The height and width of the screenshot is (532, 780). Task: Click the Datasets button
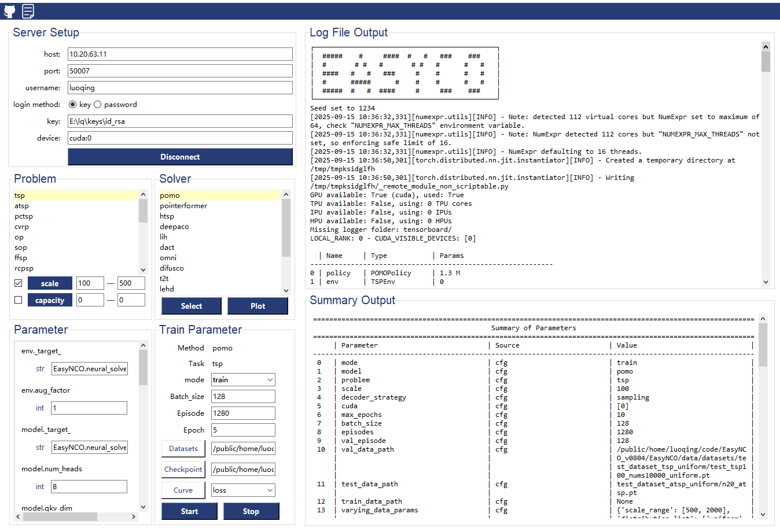(x=183, y=448)
